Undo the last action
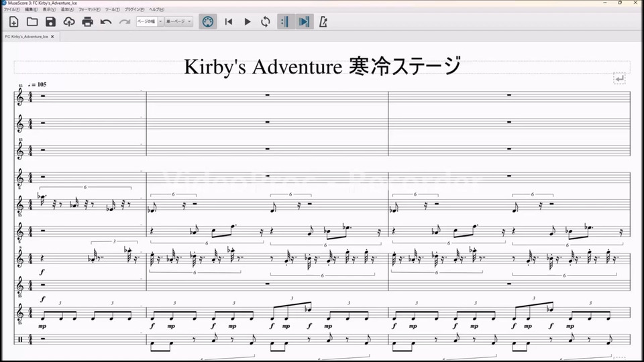Viewport: 644px width, 362px height. point(106,21)
